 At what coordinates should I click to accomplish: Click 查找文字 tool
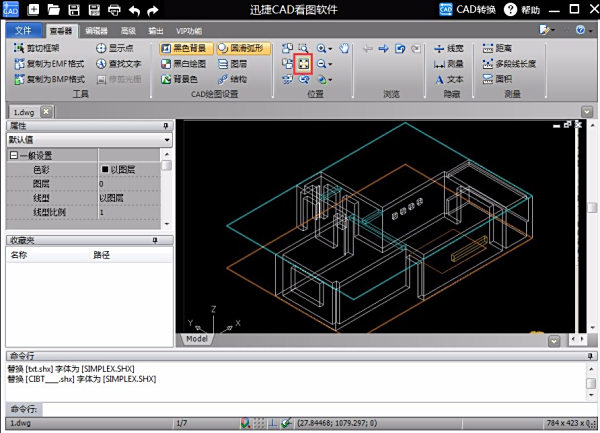click(119, 63)
